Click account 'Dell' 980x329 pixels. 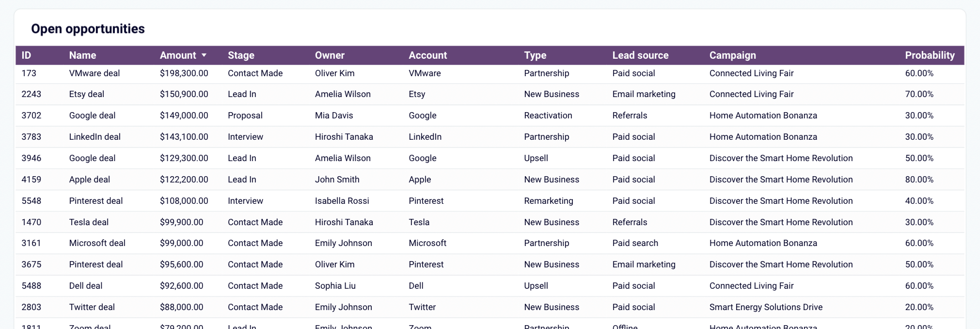click(x=416, y=286)
